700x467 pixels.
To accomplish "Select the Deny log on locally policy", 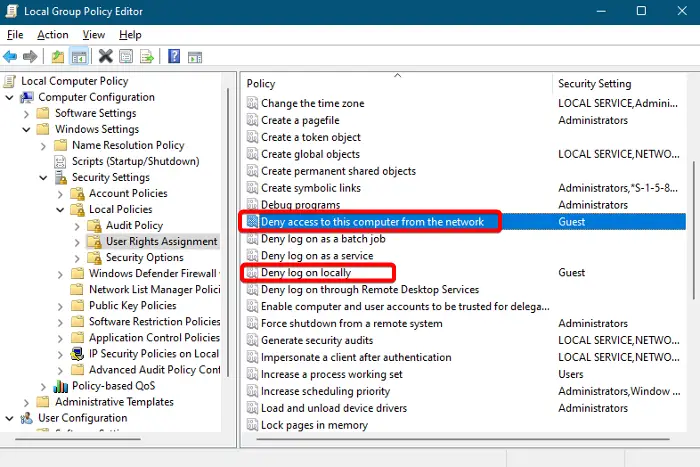I will [x=306, y=272].
